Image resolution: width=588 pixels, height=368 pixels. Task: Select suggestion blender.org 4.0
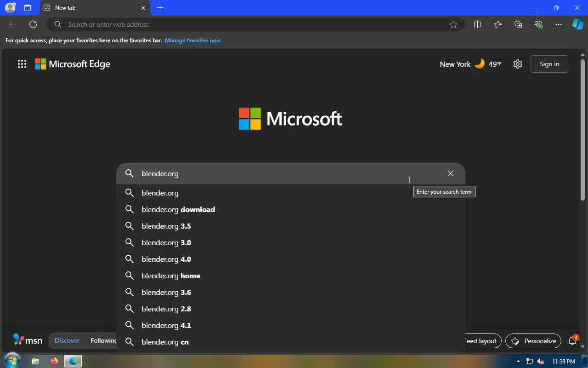point(291,259)
